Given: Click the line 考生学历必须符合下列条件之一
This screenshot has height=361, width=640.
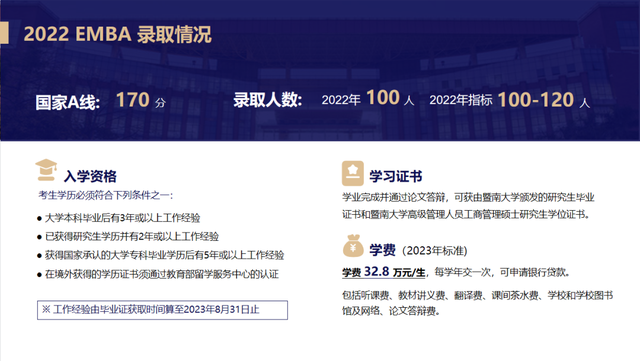Looking at the screenshot, I should (106, 195).
